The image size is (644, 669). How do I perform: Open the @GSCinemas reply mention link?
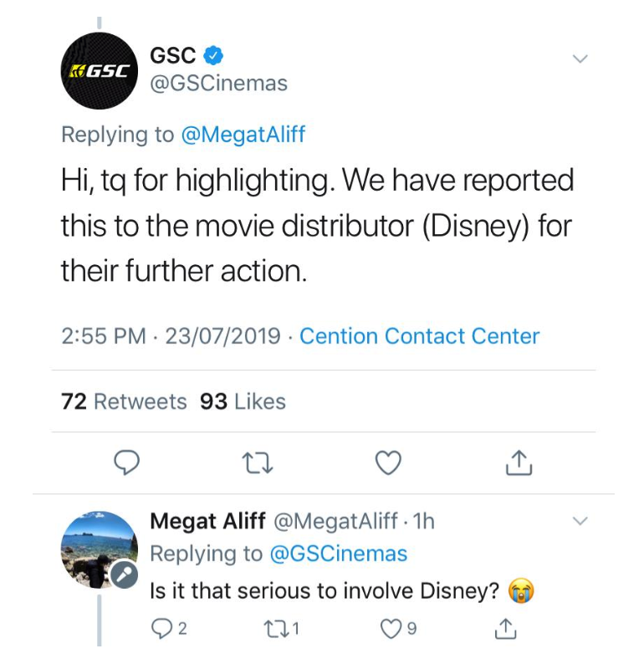[x=339, y=554]
